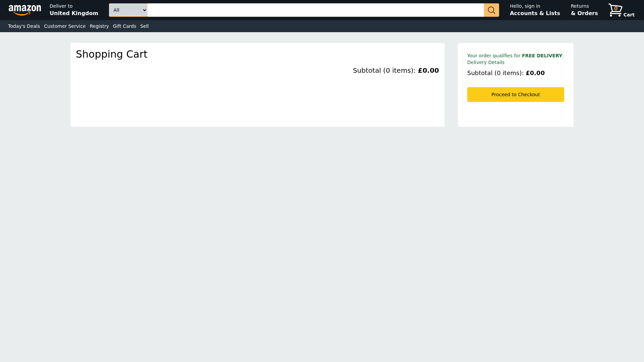Click the Sell link
This screenshot has height=362, width=644.
tap(144, 26)
